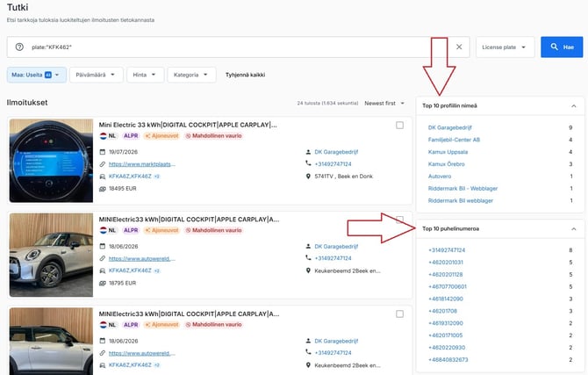
Task: Clear the search query with X icon
Action: point(459,47)
